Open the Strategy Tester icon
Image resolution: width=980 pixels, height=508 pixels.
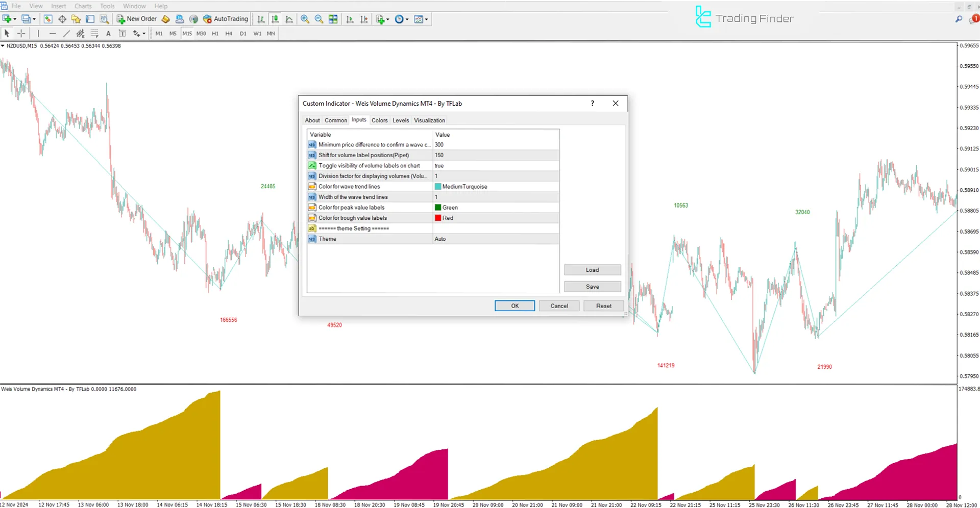104,19
